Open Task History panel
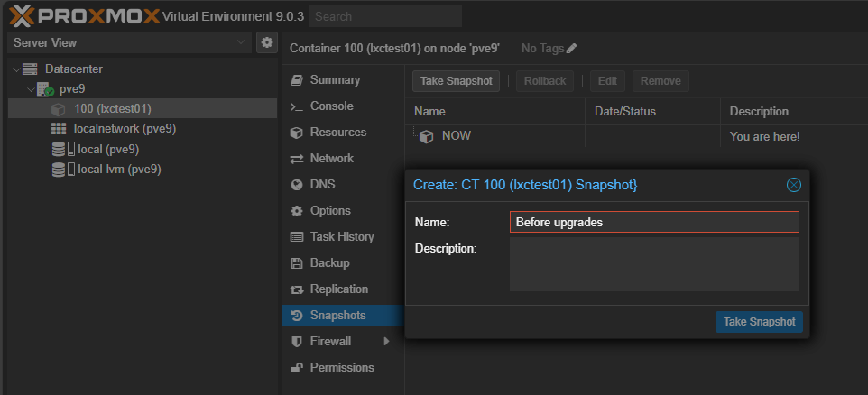 [x=341, y=237]
